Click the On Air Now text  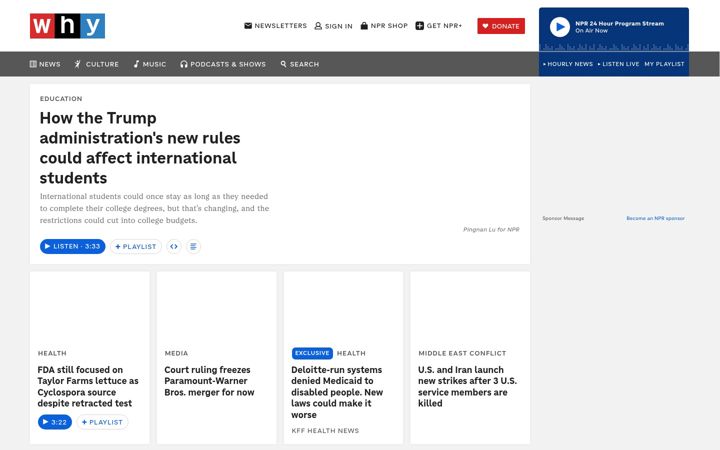pyautogui.click(x=591, y=31)
